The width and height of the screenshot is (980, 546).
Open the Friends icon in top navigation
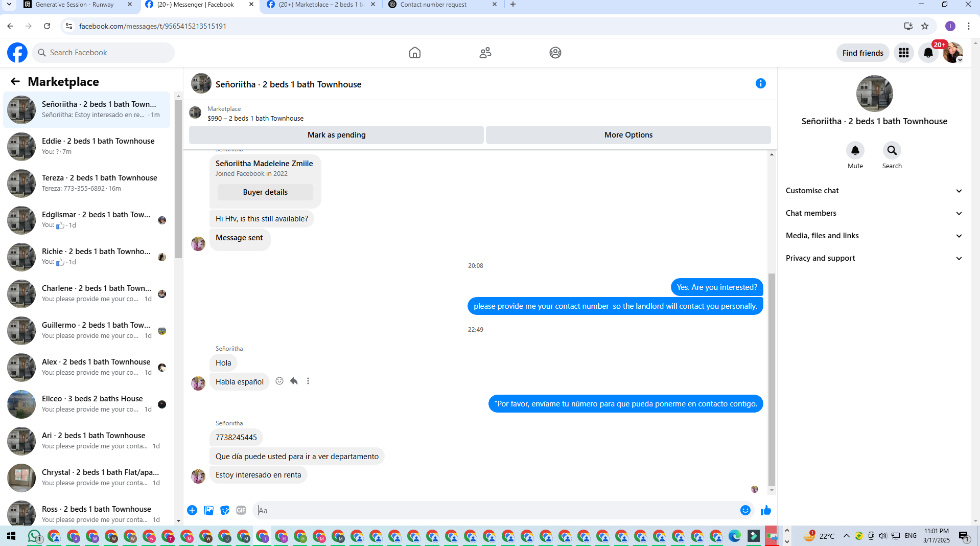pyautogui.click(x=485, y=53)
